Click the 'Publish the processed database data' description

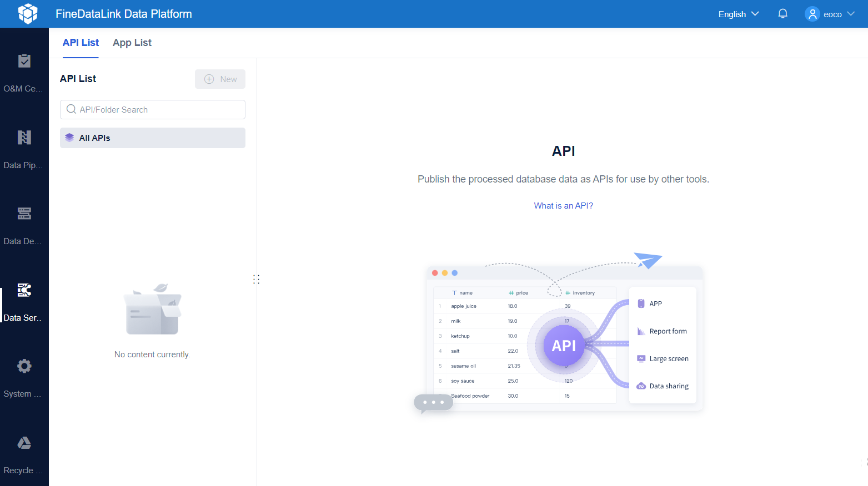coord(563,179)
